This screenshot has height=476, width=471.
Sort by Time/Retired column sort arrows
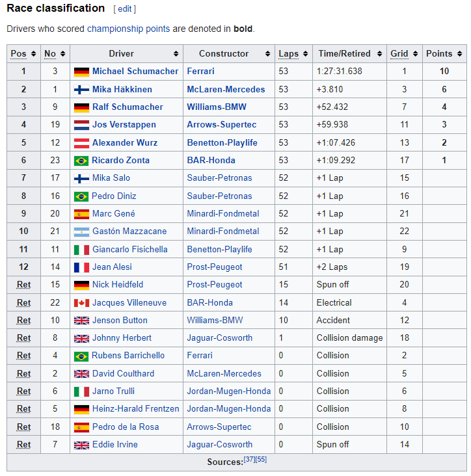pyautogui.click(x=379, y=54)
